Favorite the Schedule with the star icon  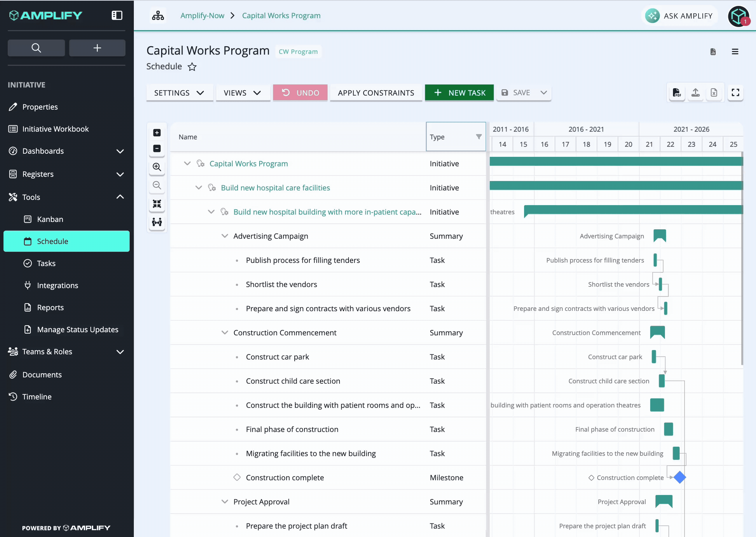pos(192,67)
